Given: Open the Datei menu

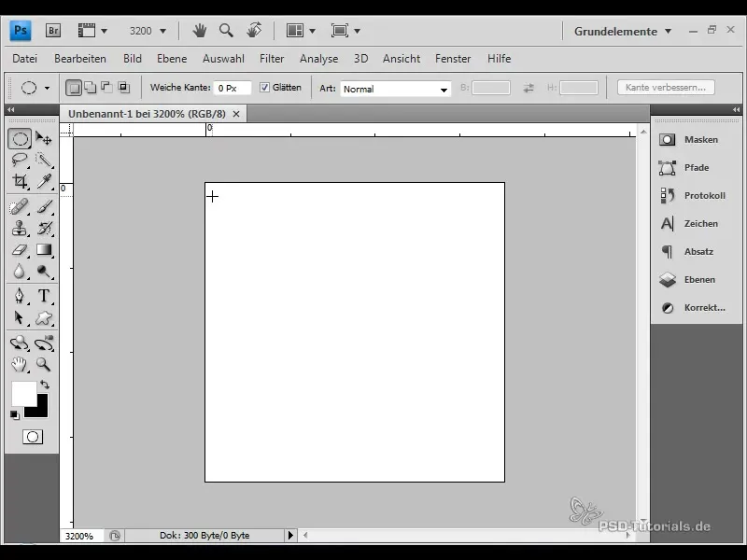Looking at the screenshot, I should (x=25, y=59).
